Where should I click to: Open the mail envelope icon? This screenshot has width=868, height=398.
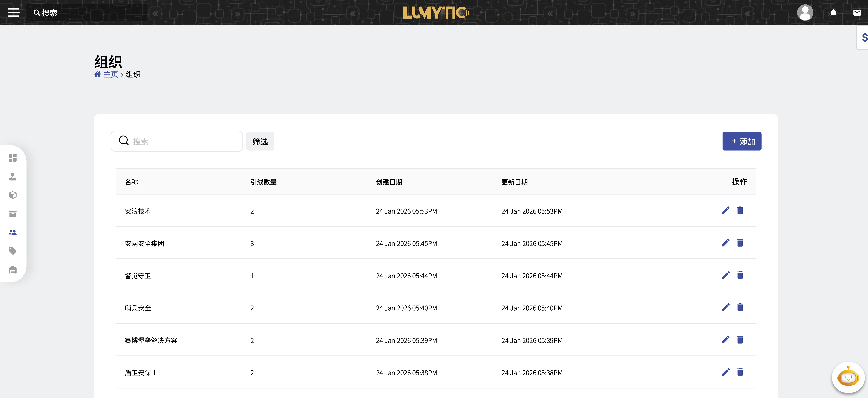pos(857,13)
